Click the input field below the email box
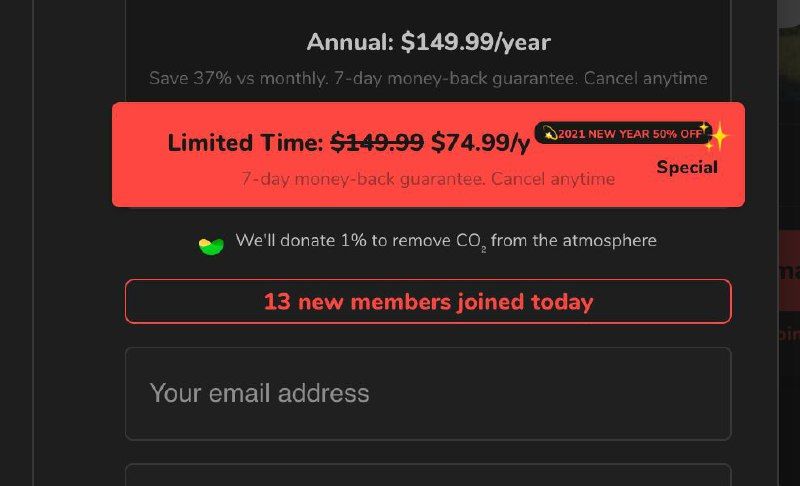The image size is (800, 486). click(428, 475)
